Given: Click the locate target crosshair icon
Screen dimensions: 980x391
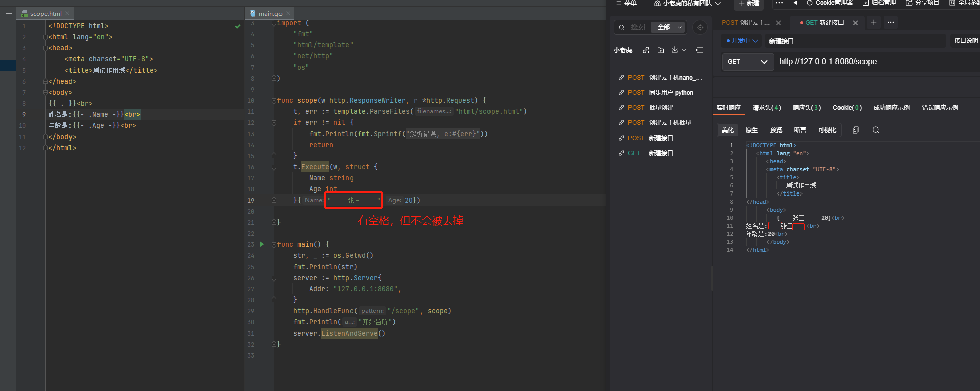Looking at the screenshot, I should (700, 27).
